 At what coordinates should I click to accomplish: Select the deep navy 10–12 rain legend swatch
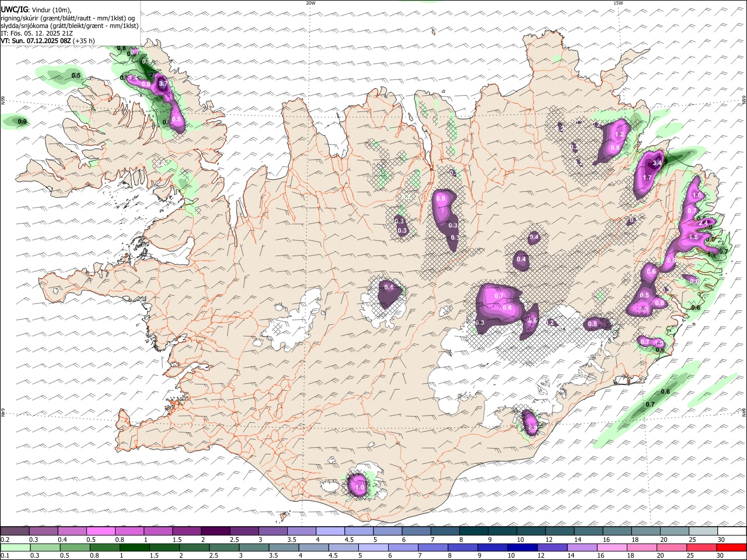(x=522, y=548)
